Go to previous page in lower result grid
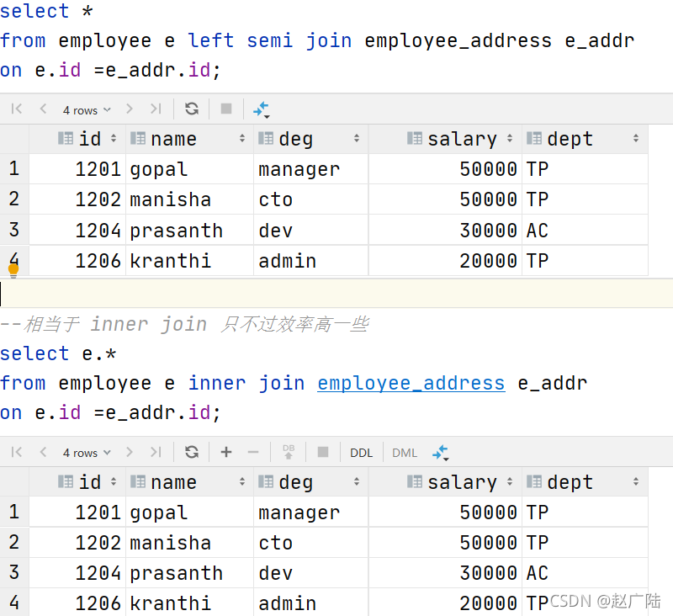This screenshot has width=673, height=616. [x=43, y=452]
